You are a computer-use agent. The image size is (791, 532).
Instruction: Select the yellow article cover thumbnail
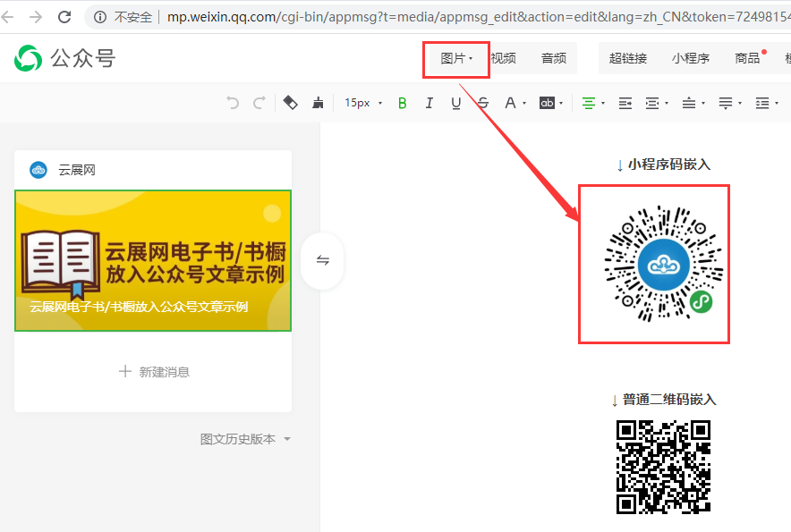tap(153, 260)
